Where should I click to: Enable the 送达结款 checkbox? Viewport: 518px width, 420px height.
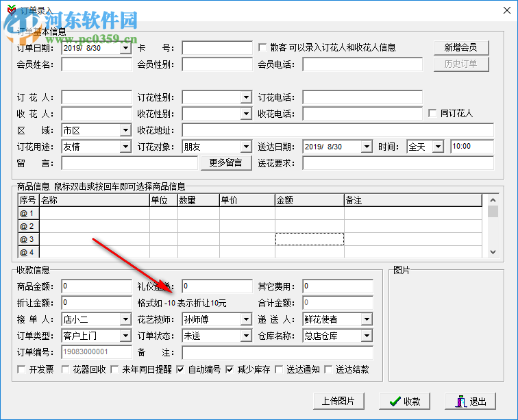point(328,369)
